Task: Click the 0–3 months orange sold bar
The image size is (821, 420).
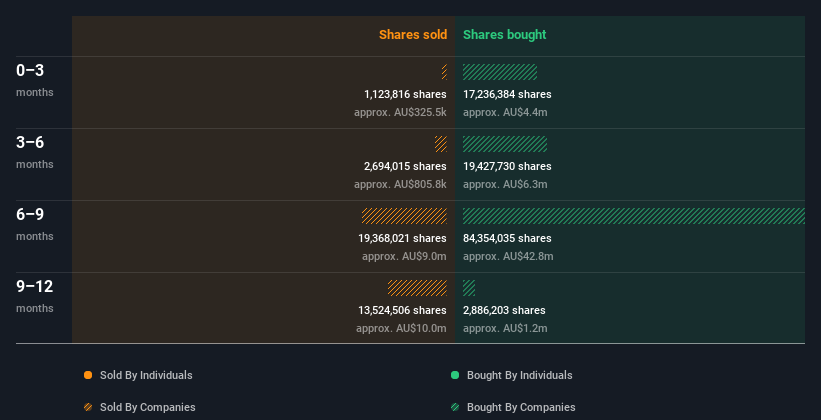Action: click(444, 72)
